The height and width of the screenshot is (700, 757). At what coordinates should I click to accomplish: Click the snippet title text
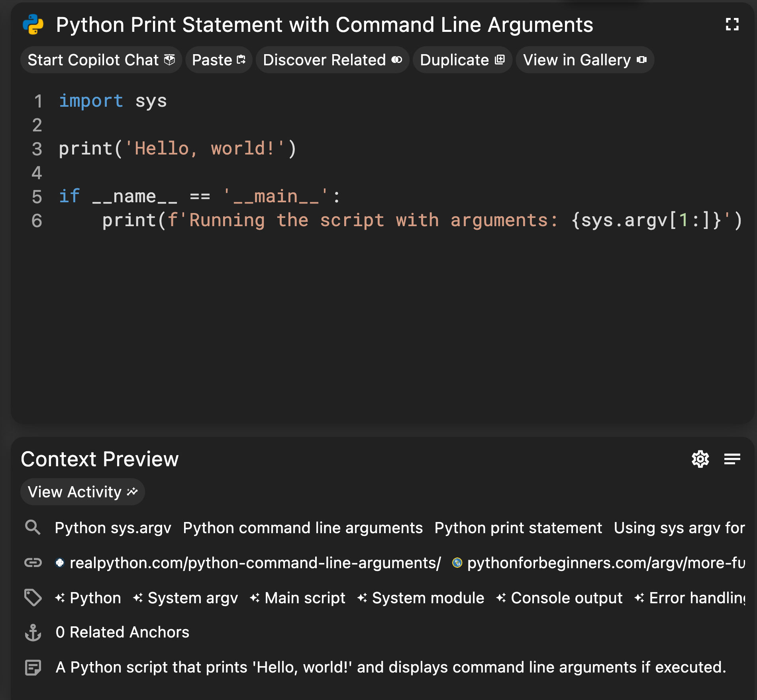pos(325,25)
